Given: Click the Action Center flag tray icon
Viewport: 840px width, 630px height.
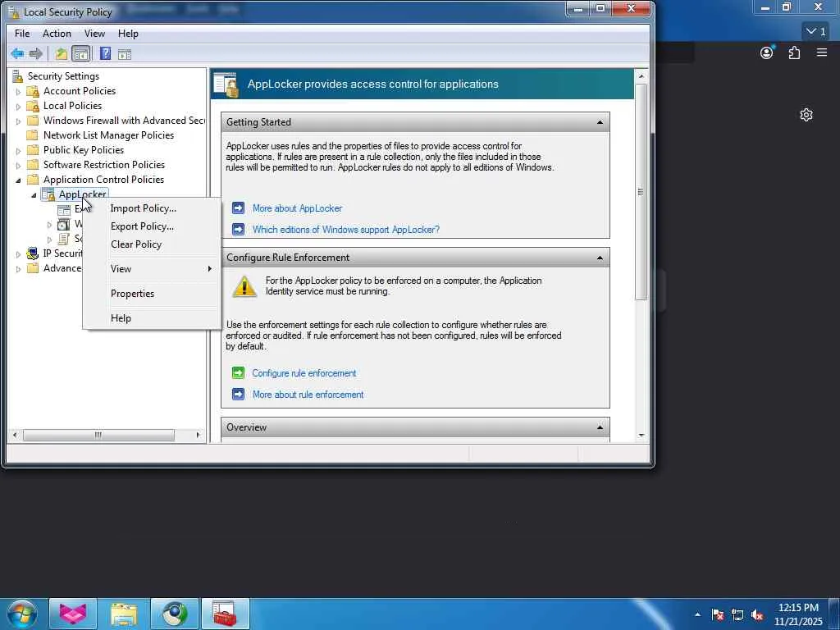Looking at the screenshot, I should pyautogui.click(x=717, y=615).
